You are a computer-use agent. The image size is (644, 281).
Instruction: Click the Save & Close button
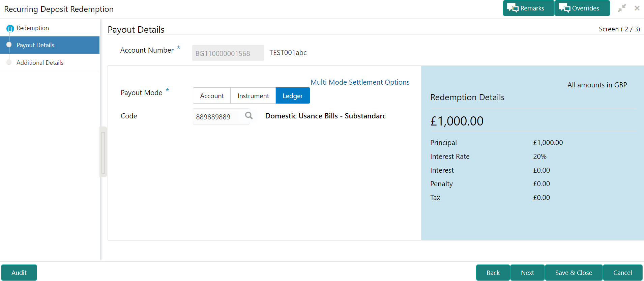click(573, 273)
